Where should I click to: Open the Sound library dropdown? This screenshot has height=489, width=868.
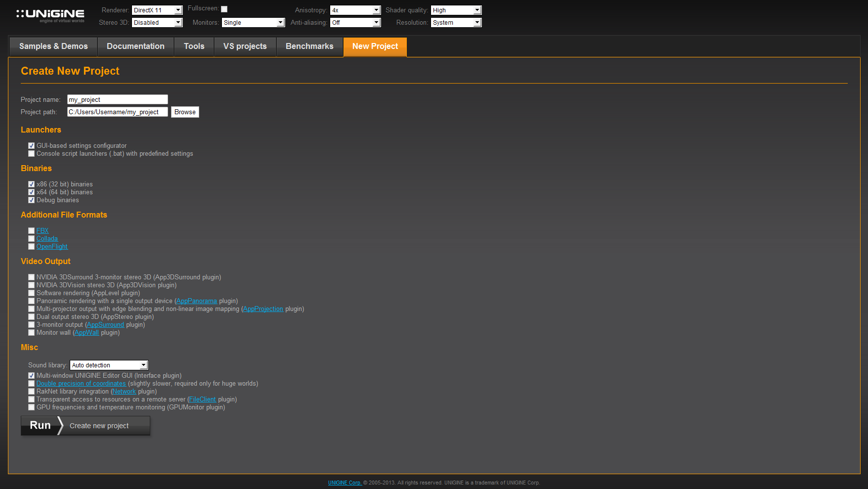tap(109, 365)
